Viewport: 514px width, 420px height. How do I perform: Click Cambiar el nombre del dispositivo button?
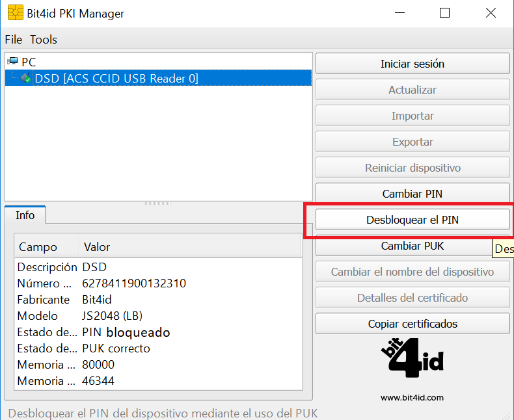(x=413, y=272)
